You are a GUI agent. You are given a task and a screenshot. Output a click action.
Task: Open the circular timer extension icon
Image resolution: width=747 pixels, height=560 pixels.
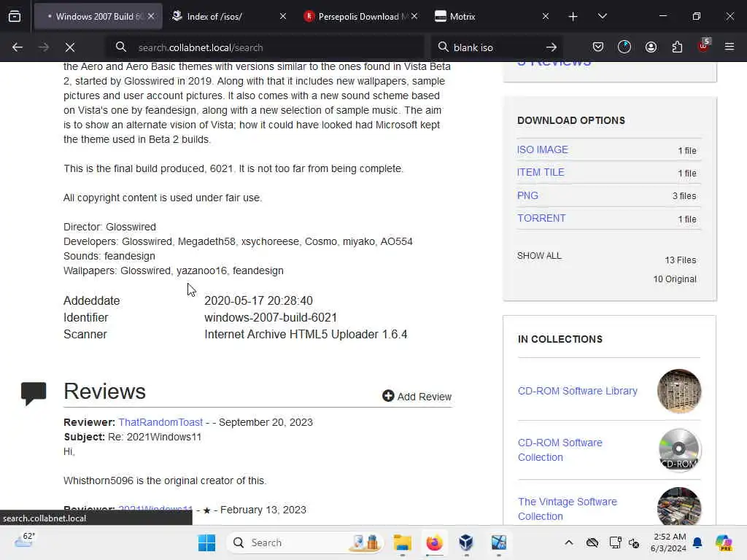pos(624,47)
